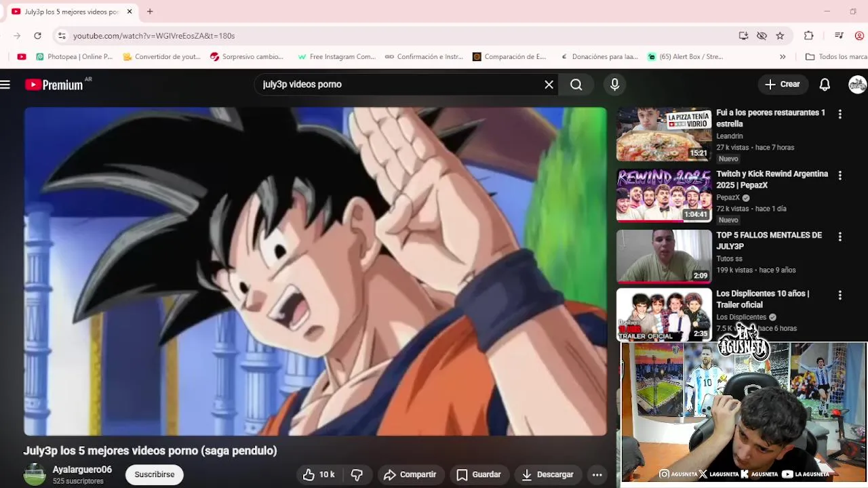Visit the Tutos ss channel name

point(729,259)
